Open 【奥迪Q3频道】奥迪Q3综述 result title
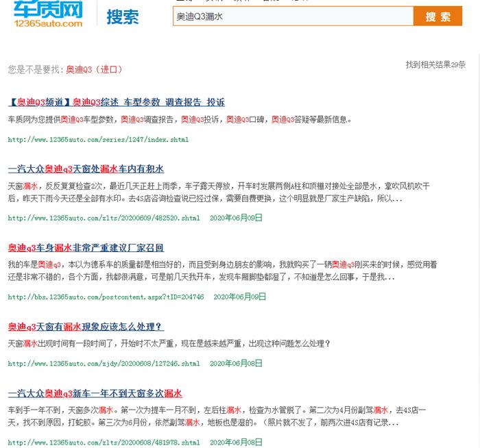The height and width of the screenshot is (448, 480). coord(117,102)
